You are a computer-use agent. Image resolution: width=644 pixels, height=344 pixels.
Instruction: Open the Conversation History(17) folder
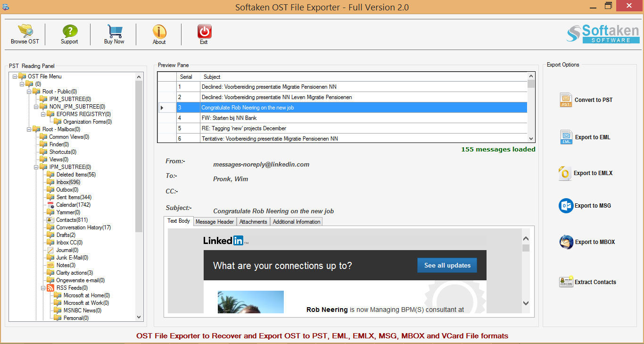point(83,227)
